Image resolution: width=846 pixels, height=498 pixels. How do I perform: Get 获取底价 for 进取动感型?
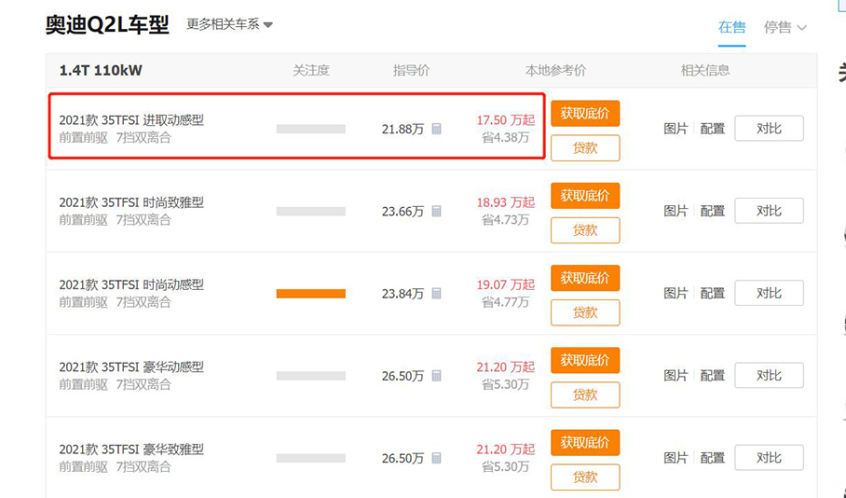point(585,113)
